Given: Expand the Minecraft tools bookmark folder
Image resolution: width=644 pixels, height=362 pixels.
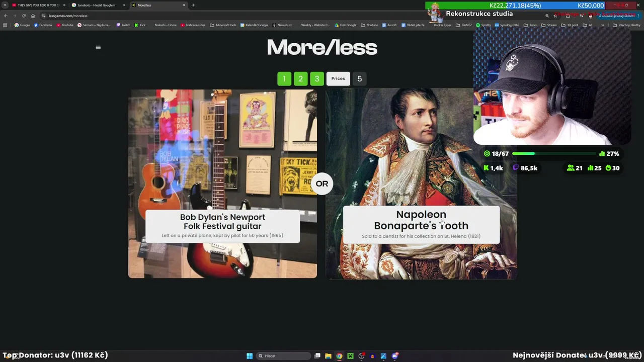Looking at the screenshot, I should (223, 25).
